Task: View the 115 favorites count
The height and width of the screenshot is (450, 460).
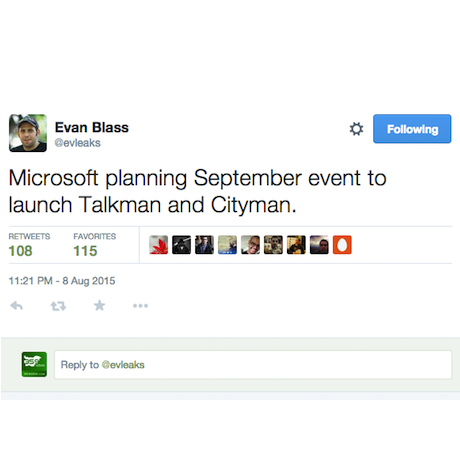Action: [x=85, y=251]
